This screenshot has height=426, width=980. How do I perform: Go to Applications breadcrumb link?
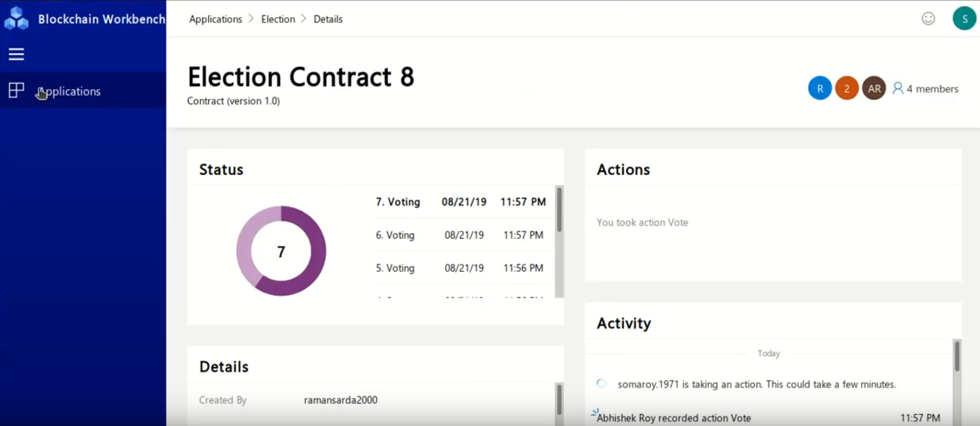click(x=215, y=19)
